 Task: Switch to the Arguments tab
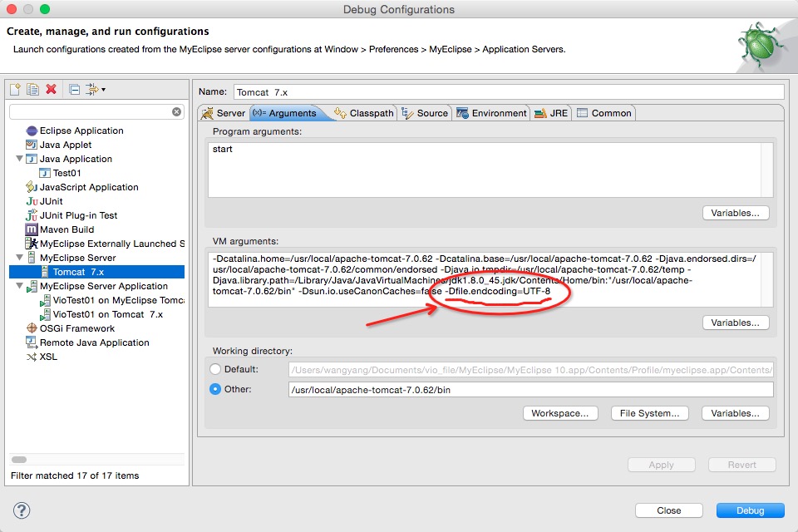[x=285, y=113]
